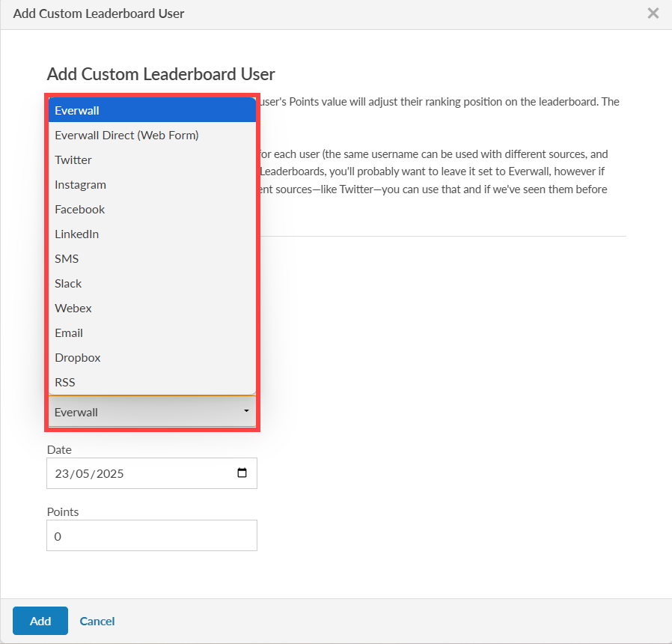Choose LinkedIn from the dropdown
672x644 pixels.
click(x=152, y=234)
